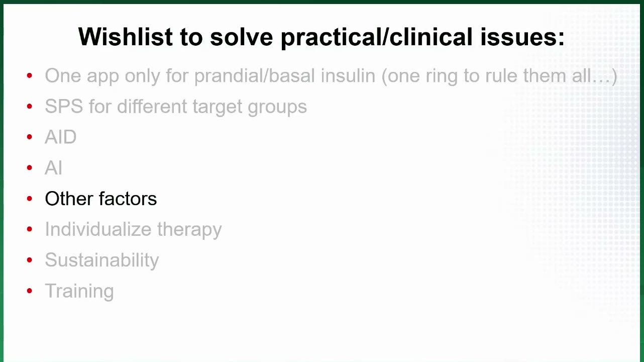Select the highlighted 'Other factors' bullet text
Viewport: 644px width, 362px height.
[101, 199]
